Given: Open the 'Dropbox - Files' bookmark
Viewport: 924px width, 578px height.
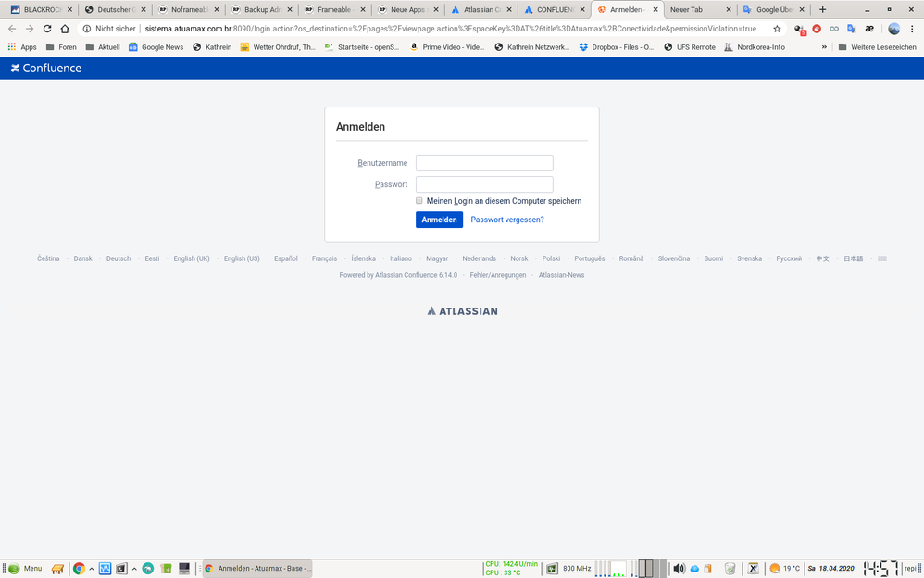Looking at the screenshot, I should tap(617, 47).
